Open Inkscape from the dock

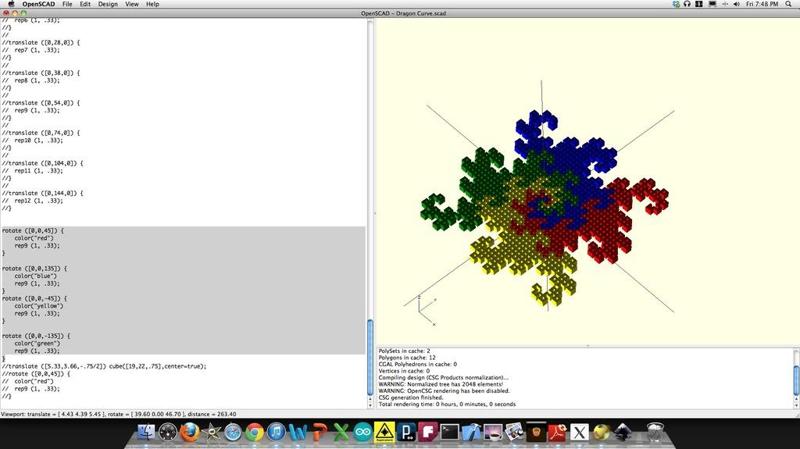point(622,433)
